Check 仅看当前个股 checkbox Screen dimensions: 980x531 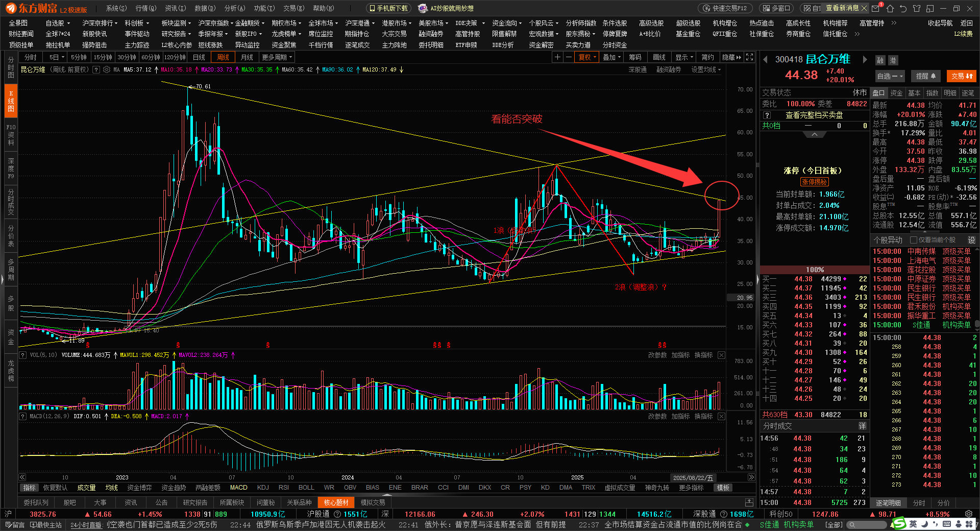[914, 240]
